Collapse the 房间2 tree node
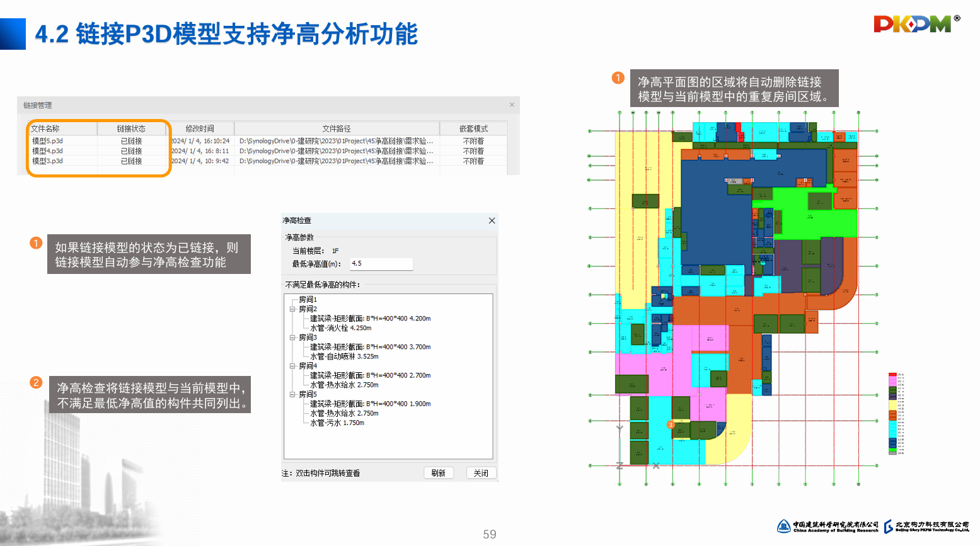Image resolution: width=980 pixels, height=546 pixels. [292, 309]
